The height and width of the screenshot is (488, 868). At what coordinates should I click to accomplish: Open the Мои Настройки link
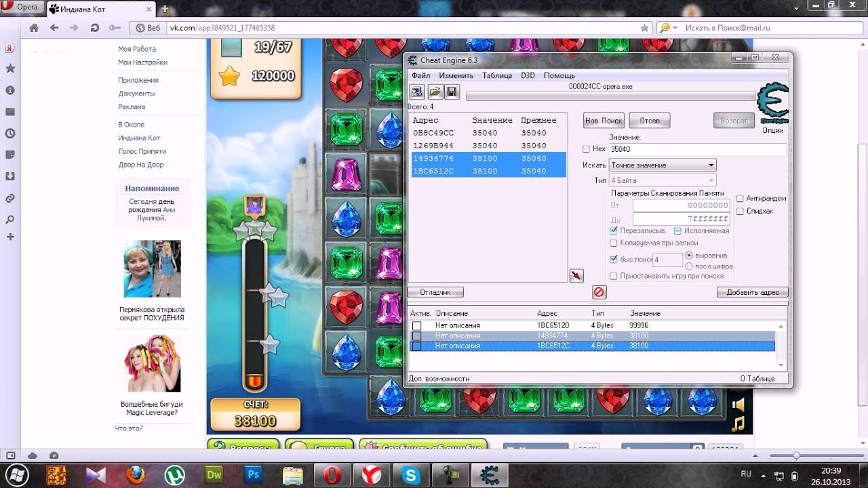coord(142,62)
